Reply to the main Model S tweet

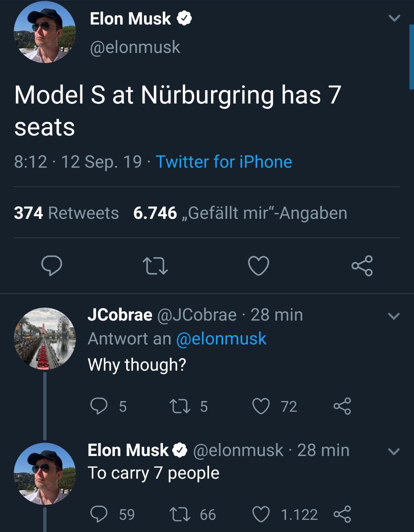(x=52, y=266)
